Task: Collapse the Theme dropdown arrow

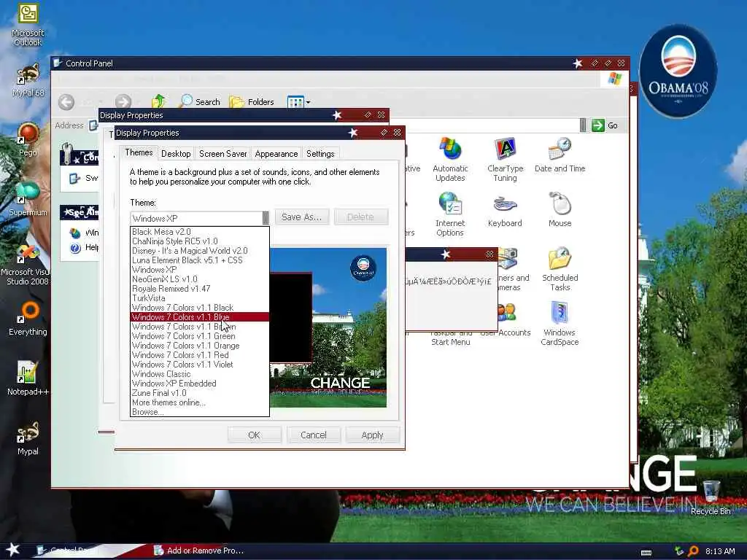Action: tap(266, 218)
